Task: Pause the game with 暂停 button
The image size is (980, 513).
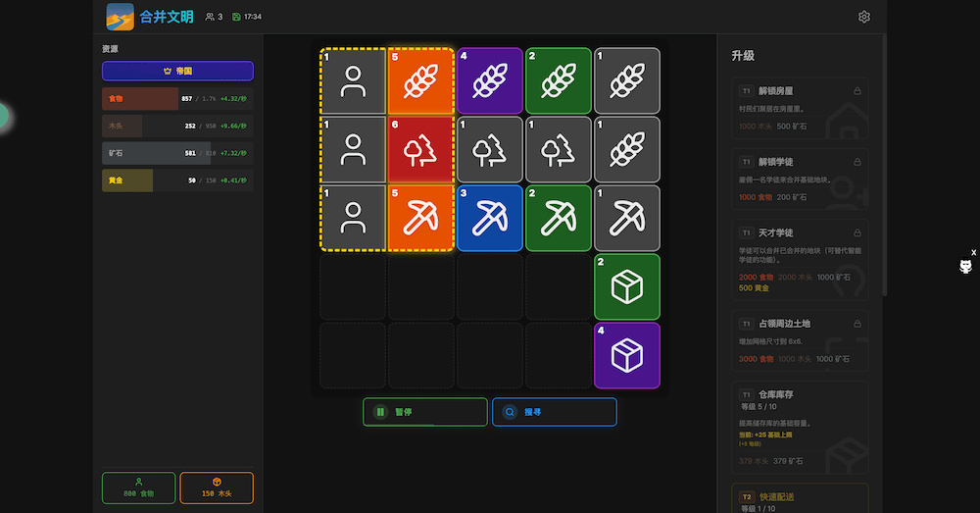Action: point(424,412)
